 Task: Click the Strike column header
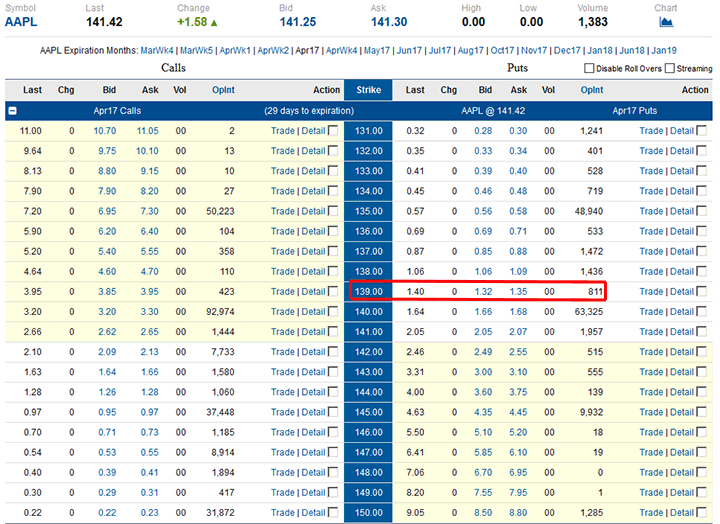(368, 90)
